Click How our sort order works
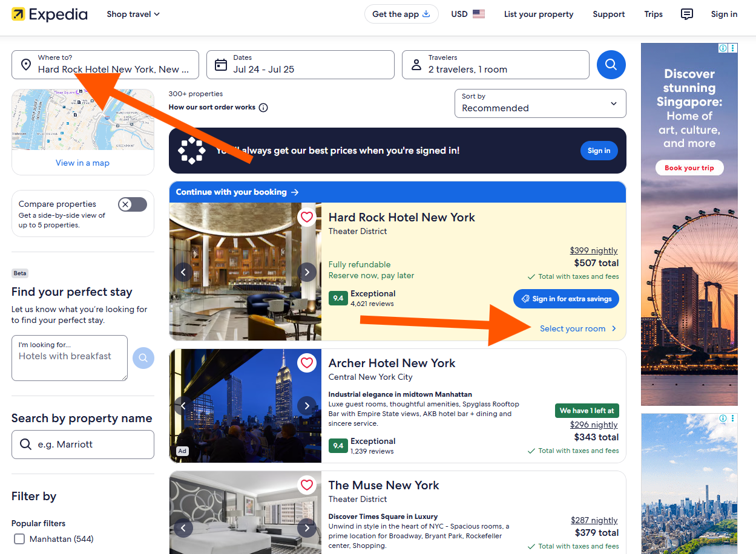The height and width of the screenshot is (554, 756). tap(212, 108)
